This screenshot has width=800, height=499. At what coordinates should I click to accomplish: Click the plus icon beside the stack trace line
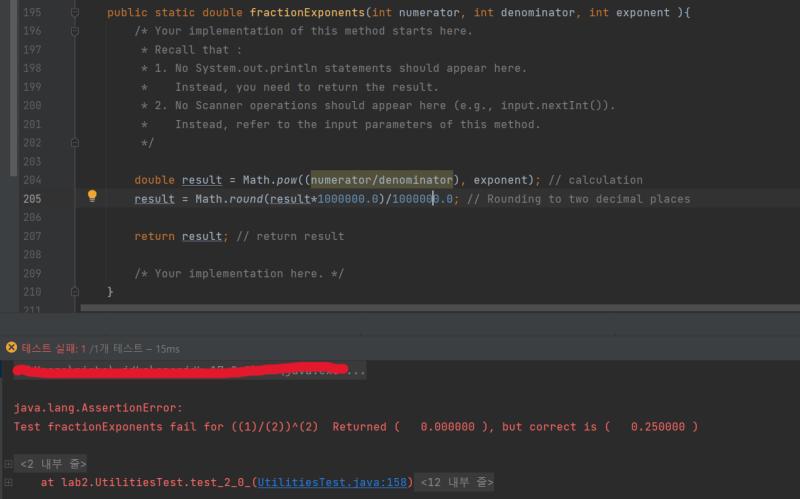pos(8,482)
